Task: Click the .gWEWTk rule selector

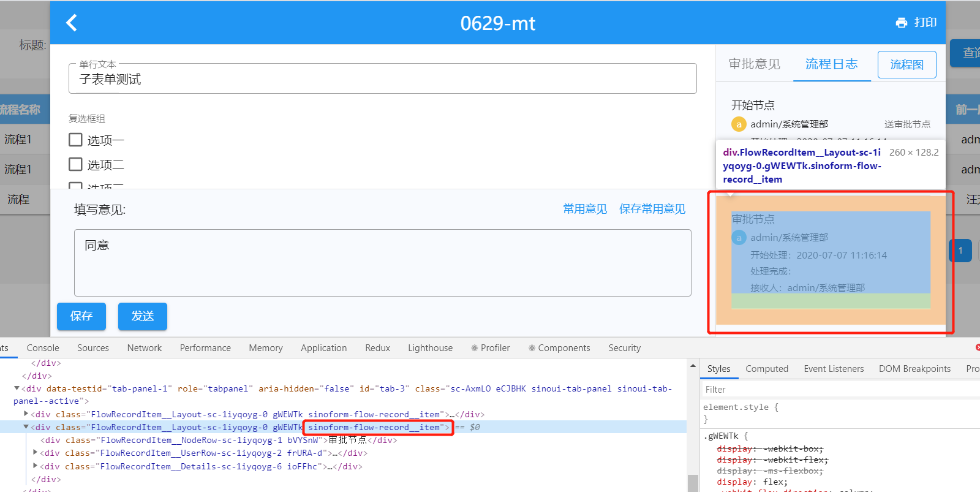Action: point(722,436)
